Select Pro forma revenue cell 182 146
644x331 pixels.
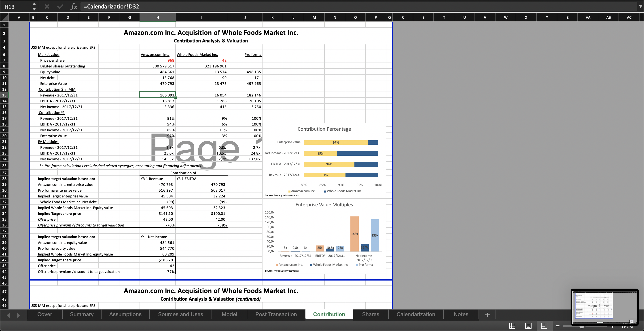(x=245, y=95)
